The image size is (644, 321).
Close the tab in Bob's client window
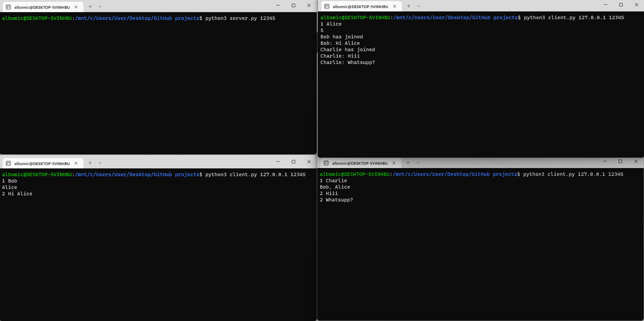point(77,163)
